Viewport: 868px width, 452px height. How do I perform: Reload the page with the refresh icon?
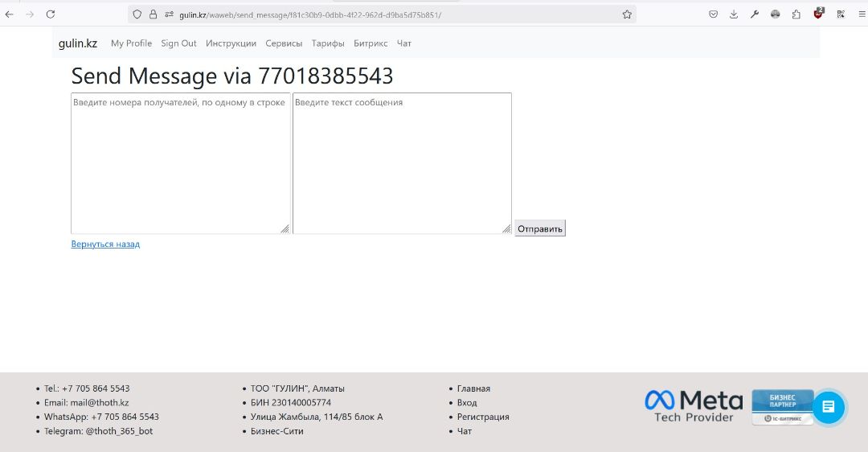pyautogui.click(x=51, y=14)
